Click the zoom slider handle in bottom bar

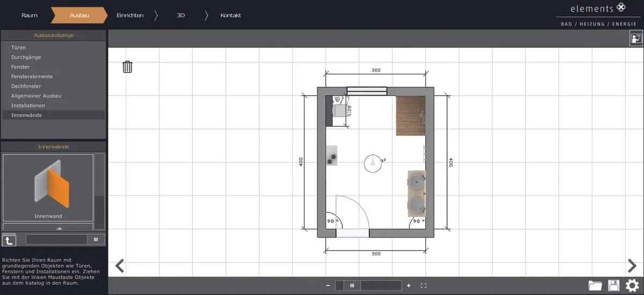point(352,286)
